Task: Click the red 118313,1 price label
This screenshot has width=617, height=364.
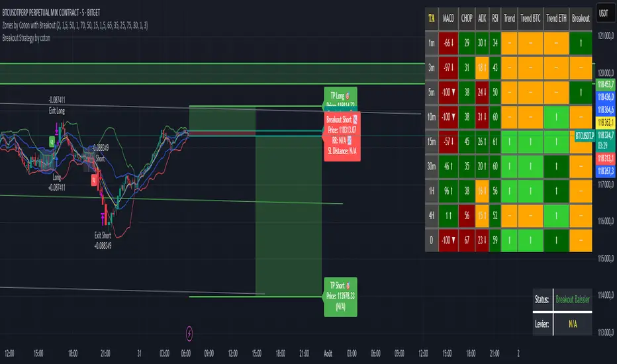Action: pos(606,158)
